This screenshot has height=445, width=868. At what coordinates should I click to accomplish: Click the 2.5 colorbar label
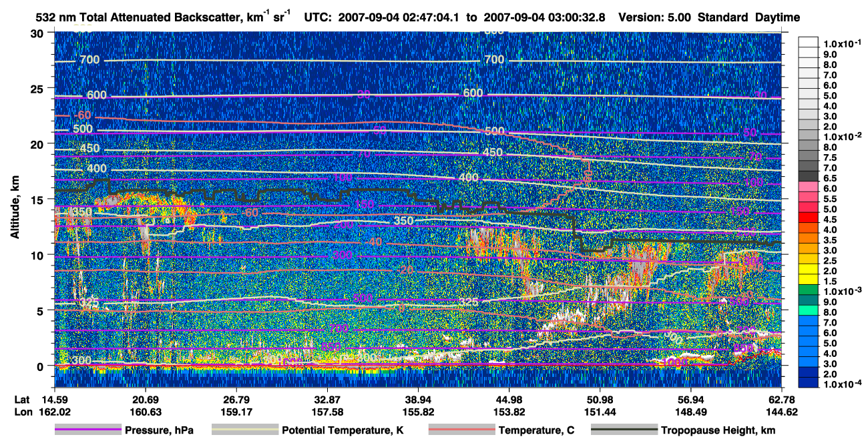pos(830,261)
